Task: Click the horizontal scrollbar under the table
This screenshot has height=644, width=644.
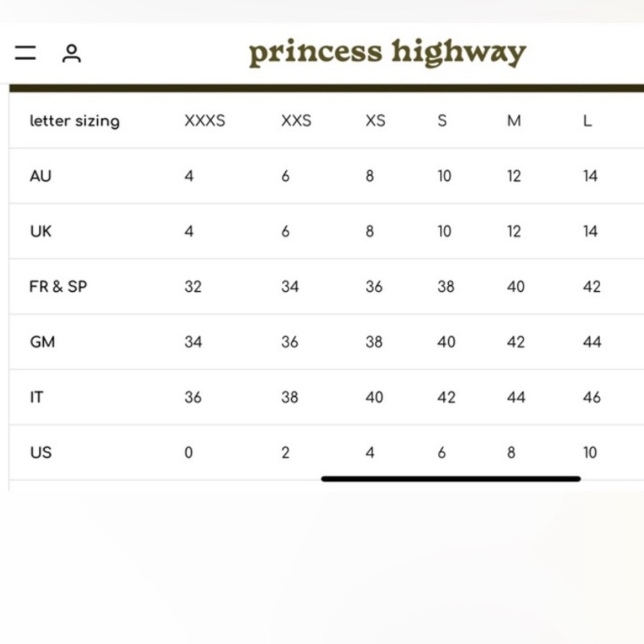Action: (451, 479)
